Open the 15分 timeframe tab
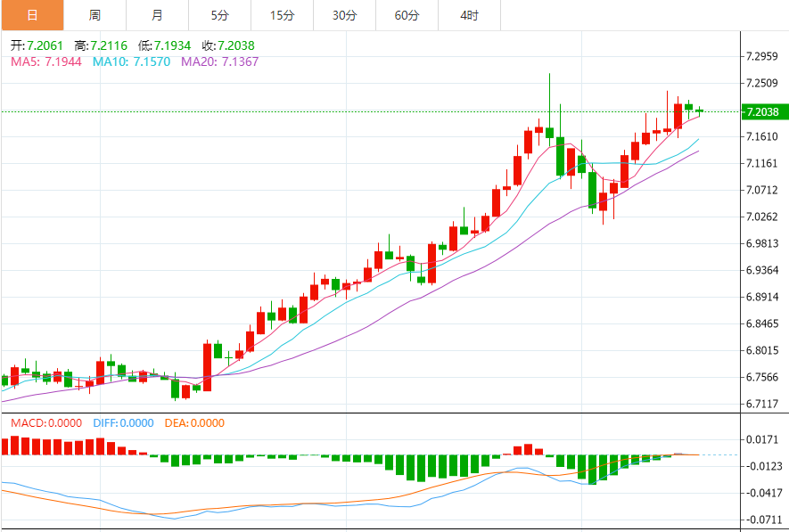 pyautogui.click(x=282, y=15)
